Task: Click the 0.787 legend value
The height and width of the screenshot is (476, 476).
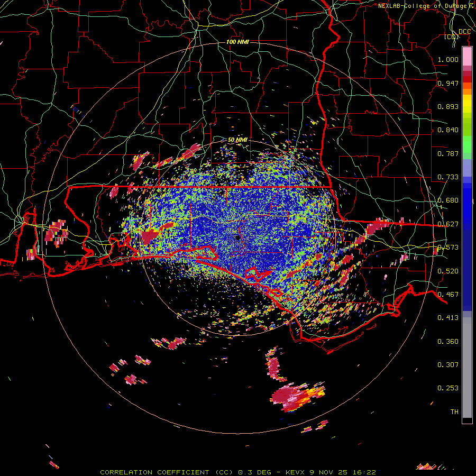Action: [448, 153]
